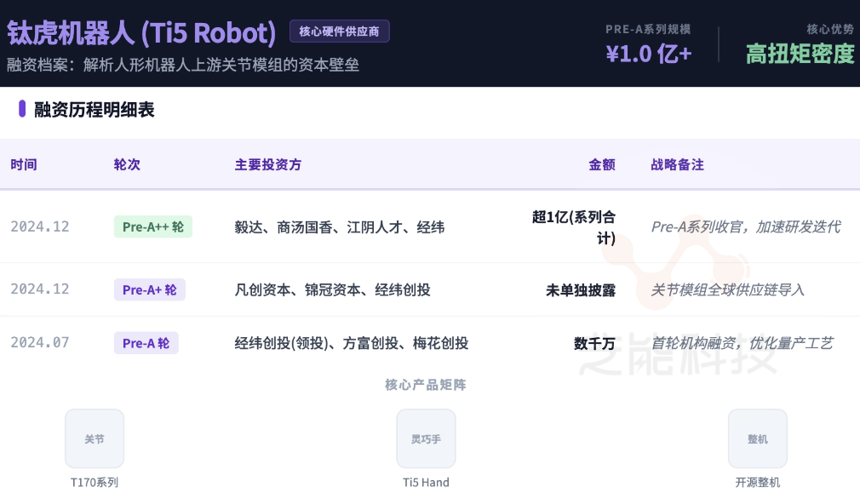This screenshot has width=860, height=504.
Task: Click the 钛虎机器人 (Ti5 Robot) title
Action: click(x=141, y=32)
